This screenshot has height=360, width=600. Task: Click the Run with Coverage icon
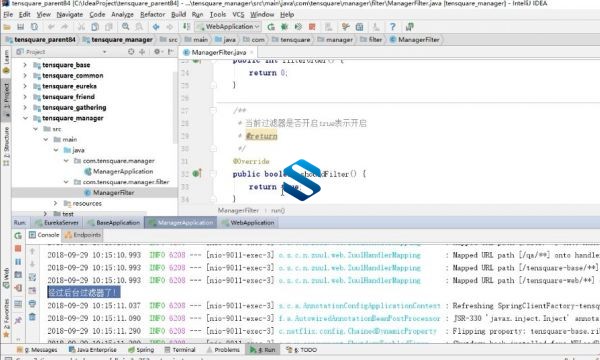pyautogui.click(x=298, y=27)
